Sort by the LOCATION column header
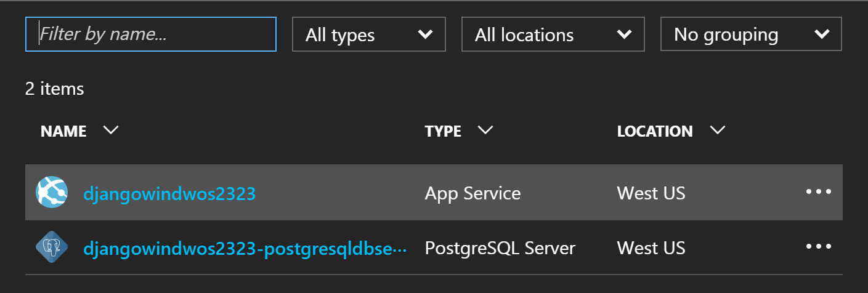The image size is (868, 293). tap(654, 131)
